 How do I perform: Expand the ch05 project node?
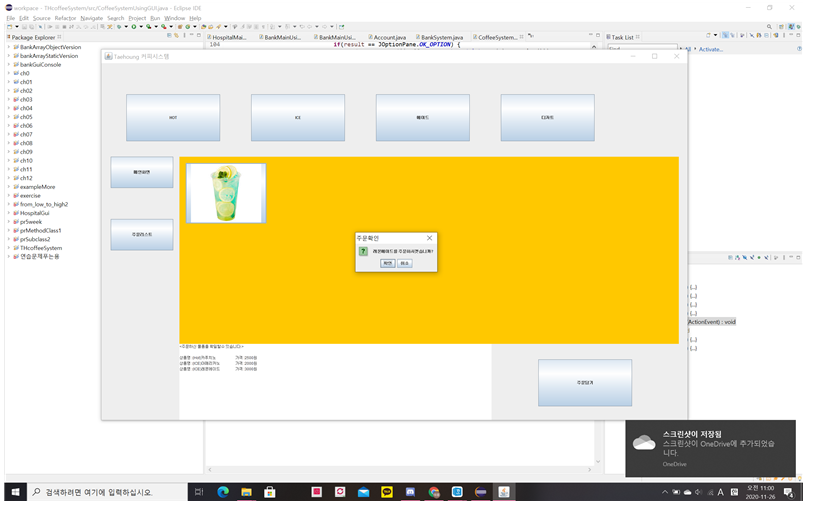(8, 117)
